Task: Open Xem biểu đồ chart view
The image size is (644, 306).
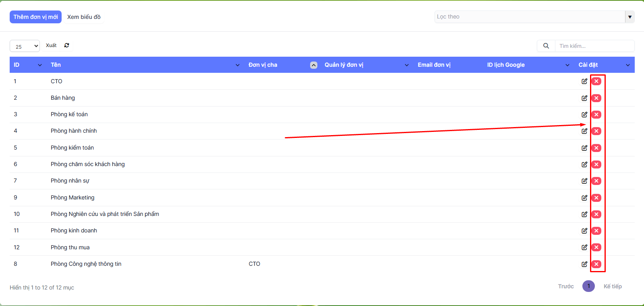Action: pos(84,17)
